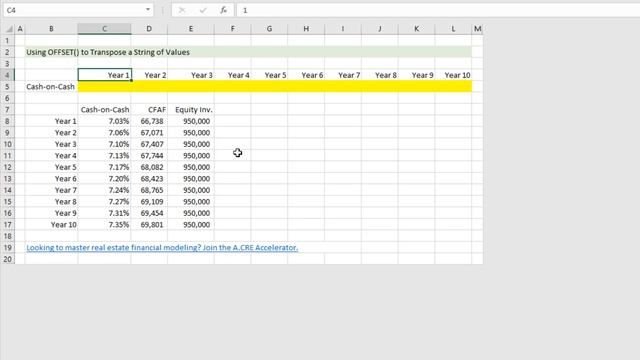Image resolution: width=640 pixels, height=360 pixels.
Task: Select the 'Year 2' cell in row 4
Action: tap(149, 75)
